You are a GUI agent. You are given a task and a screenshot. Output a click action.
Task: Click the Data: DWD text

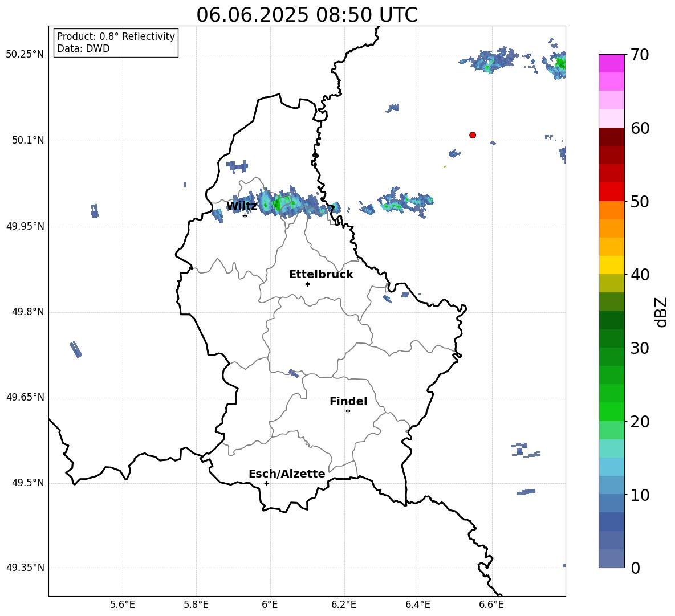coord(83,48)
